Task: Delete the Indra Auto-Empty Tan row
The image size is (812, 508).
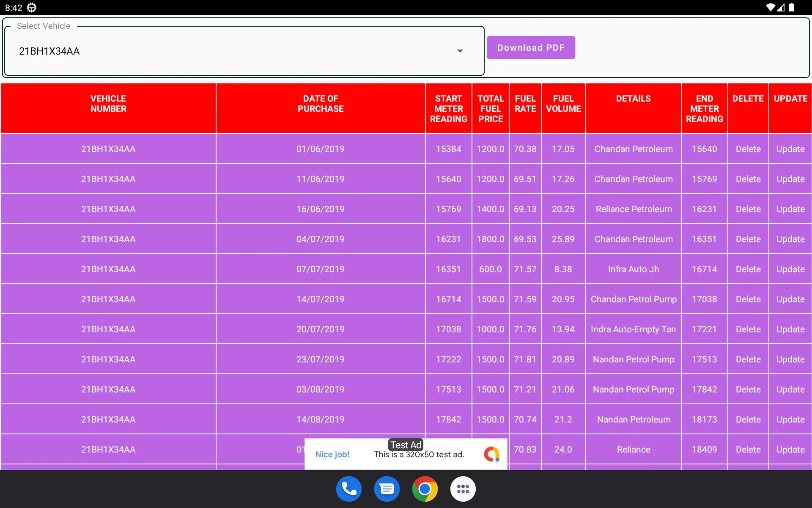Action: pyautogui.click(x=748, y=329)
